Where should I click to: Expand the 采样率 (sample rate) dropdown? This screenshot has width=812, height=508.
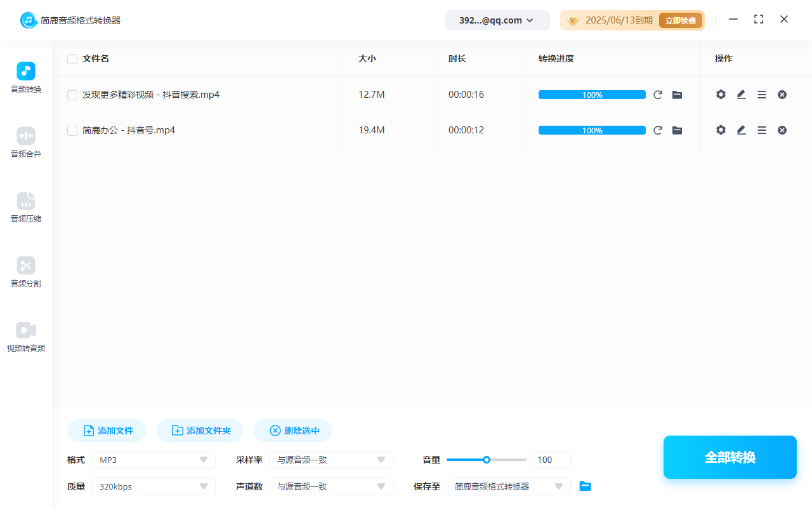[x=331, y=459]
